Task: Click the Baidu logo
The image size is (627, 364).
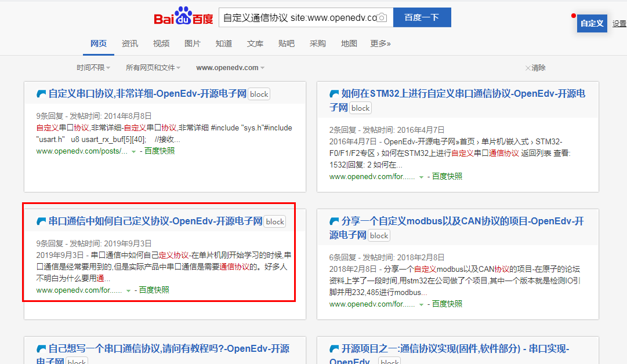Action: point(183,16)
